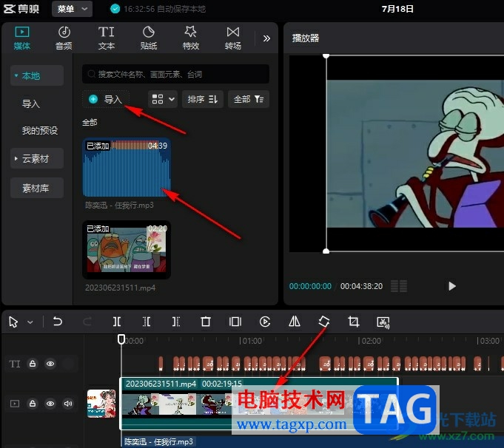This screenshot has width=504, height=448.
Task: Open the selection tool mode dropdown
Action: [x=30, y=322]
